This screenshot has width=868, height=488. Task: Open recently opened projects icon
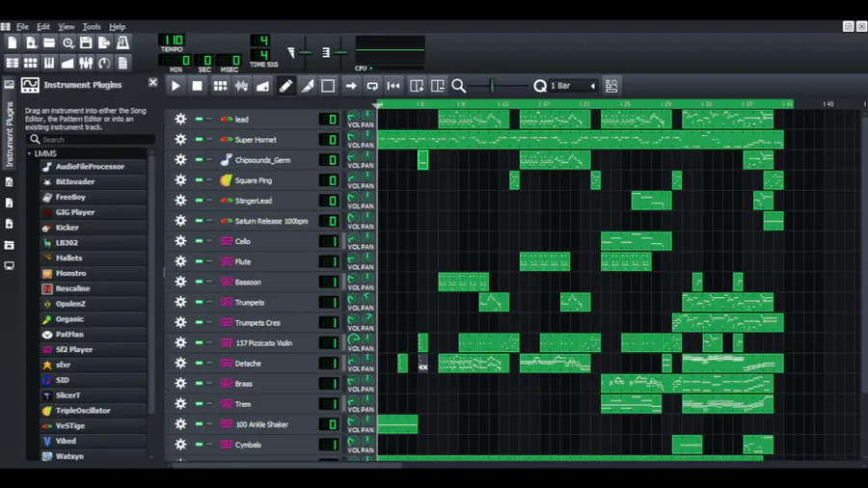click(68, 42)
